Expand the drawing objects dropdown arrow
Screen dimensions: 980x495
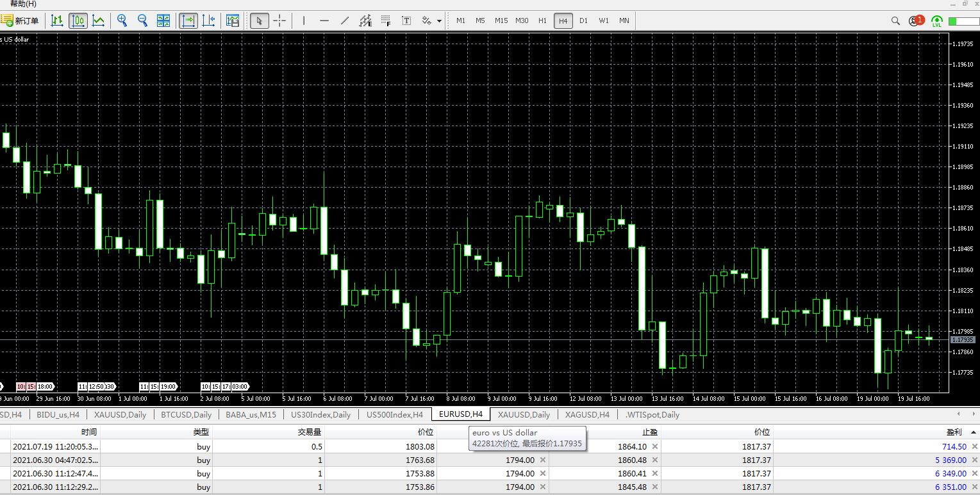click(439, 20)
